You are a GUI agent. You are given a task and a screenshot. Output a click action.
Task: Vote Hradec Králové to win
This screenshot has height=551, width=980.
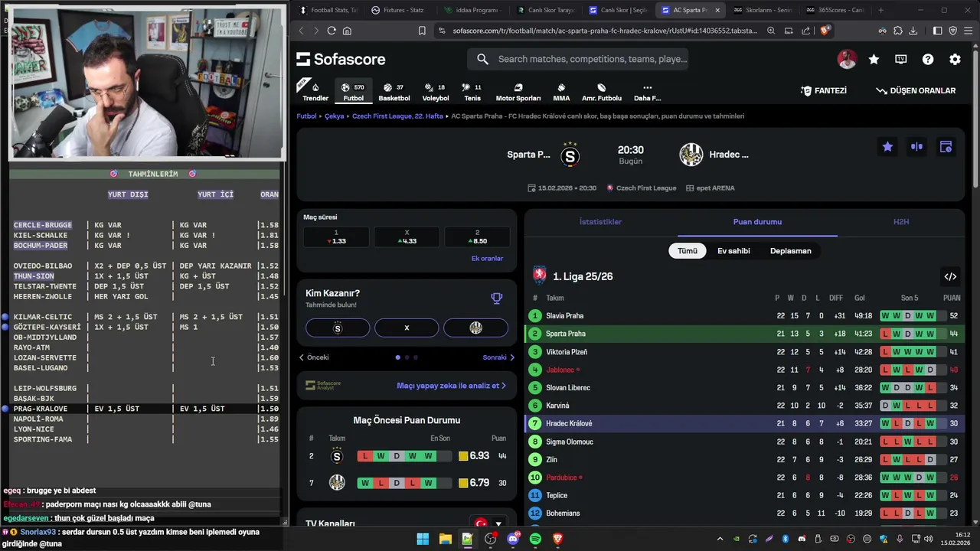coord(475,328)
